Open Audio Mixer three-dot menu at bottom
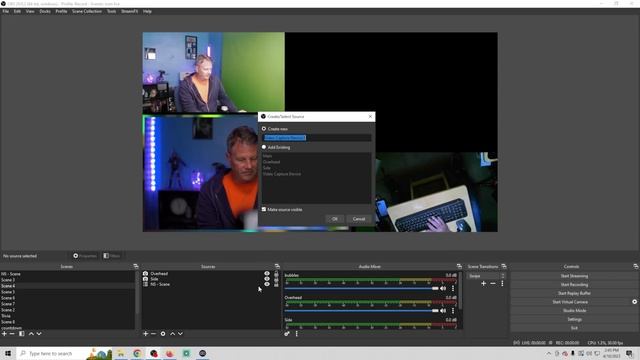640x360 pixels. pyautogui.click(x=297, y=334)
